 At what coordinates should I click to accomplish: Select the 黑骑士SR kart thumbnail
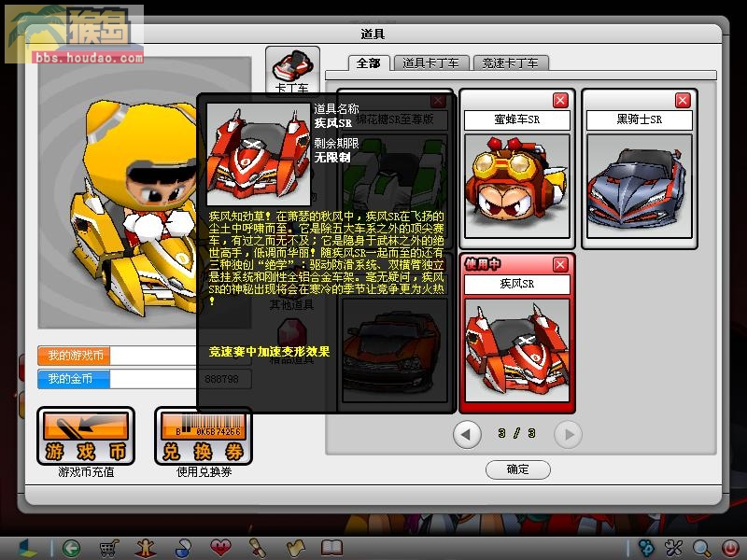pos(640,186)
